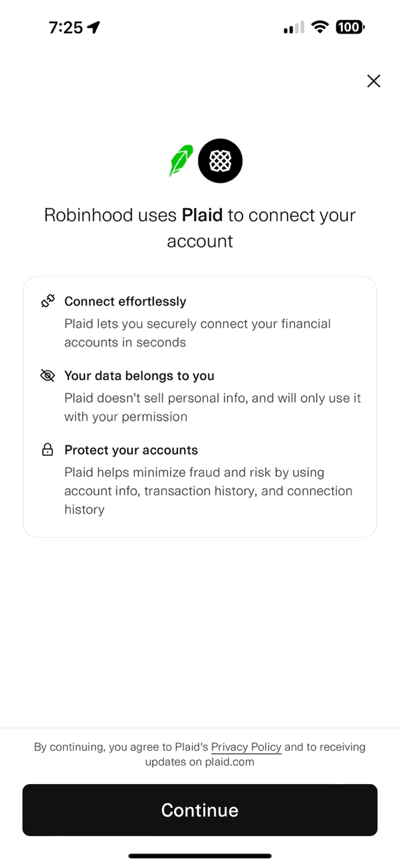The width and height of the screenshot is (400, 866).
Task: Tap the crossed-eye icon beside Your data
Action: pyautogui.click(x=48, y=376)
